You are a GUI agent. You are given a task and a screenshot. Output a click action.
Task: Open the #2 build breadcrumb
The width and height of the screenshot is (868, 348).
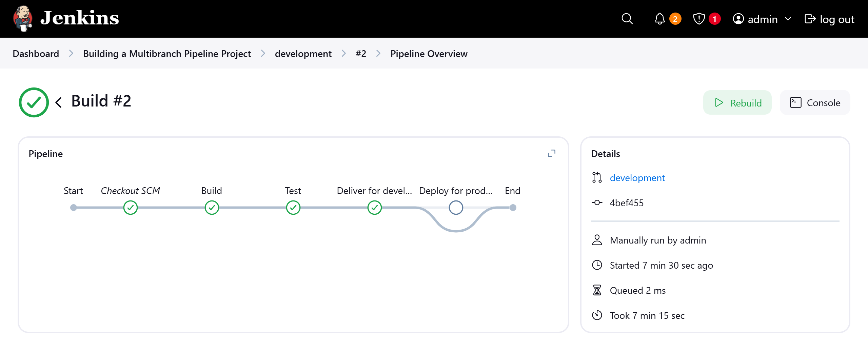coord(361,54)
